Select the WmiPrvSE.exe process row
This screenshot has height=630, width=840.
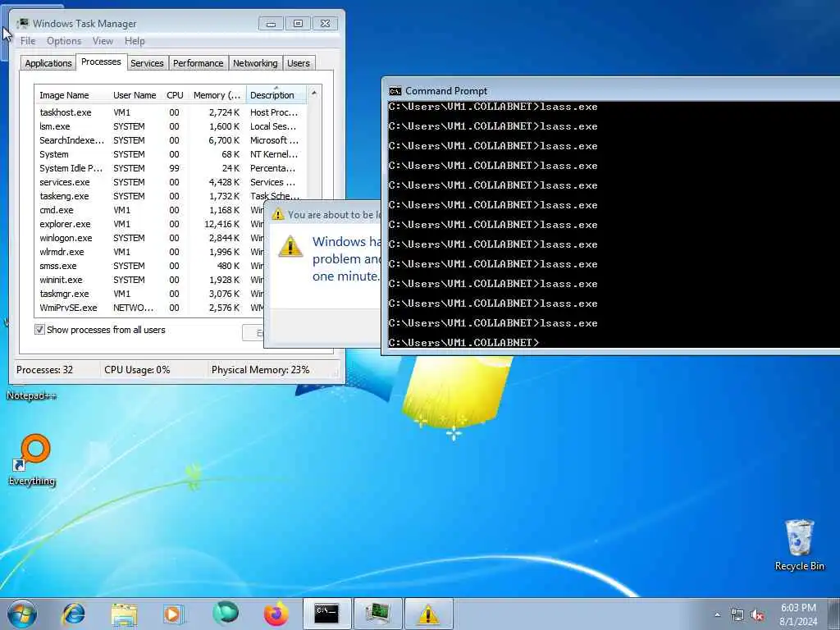click(x=149, y=308)
